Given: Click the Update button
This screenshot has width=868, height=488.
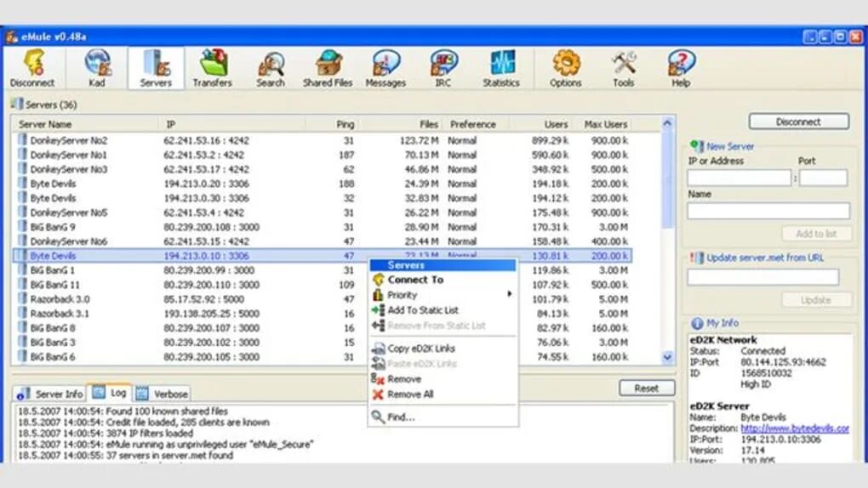Looking at the screenshot, I should 817,300.
